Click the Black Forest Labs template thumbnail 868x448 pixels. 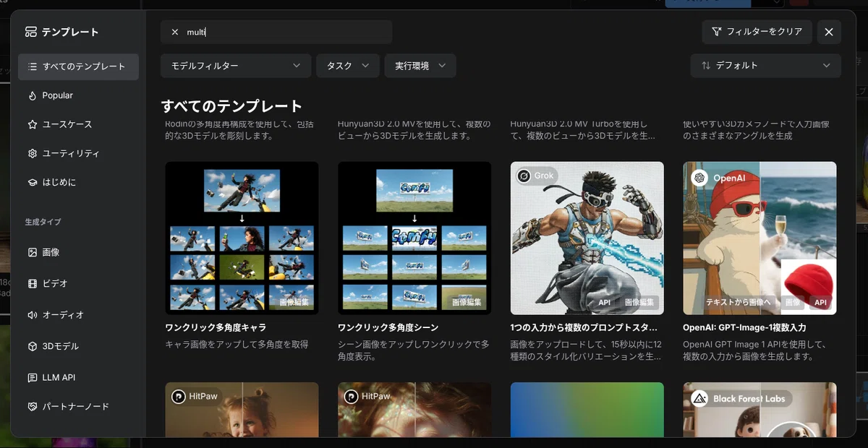[759, 409]
